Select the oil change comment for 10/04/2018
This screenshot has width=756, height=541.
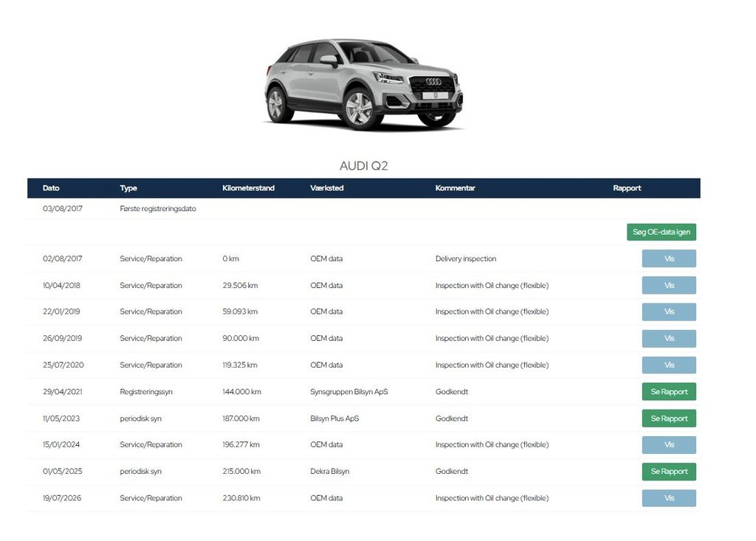tap(492, 286)
